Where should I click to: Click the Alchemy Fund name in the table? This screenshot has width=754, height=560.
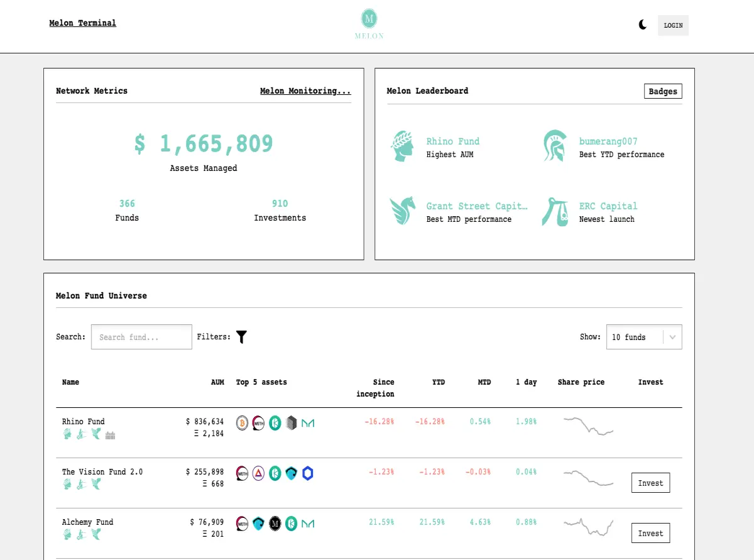(87, 522)
